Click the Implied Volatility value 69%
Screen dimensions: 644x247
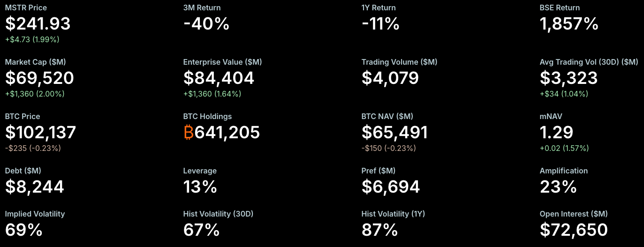coord(23,230)
